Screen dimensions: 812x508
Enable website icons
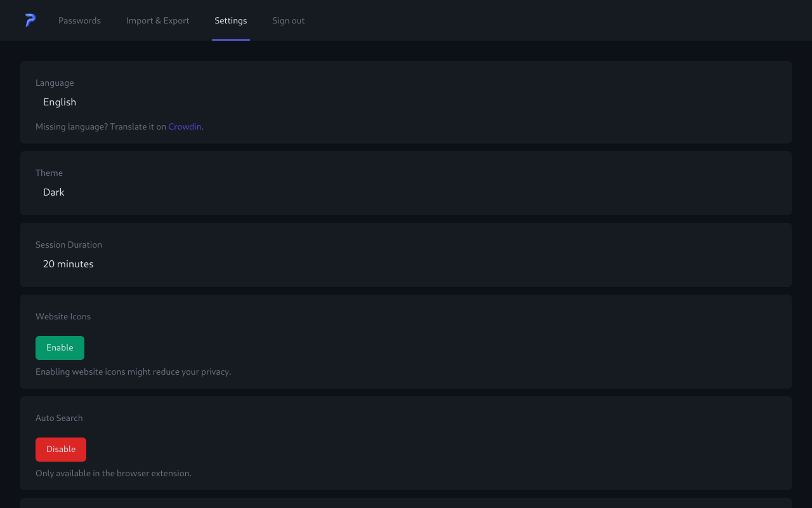pyautogui.click(x=60, y=348)
